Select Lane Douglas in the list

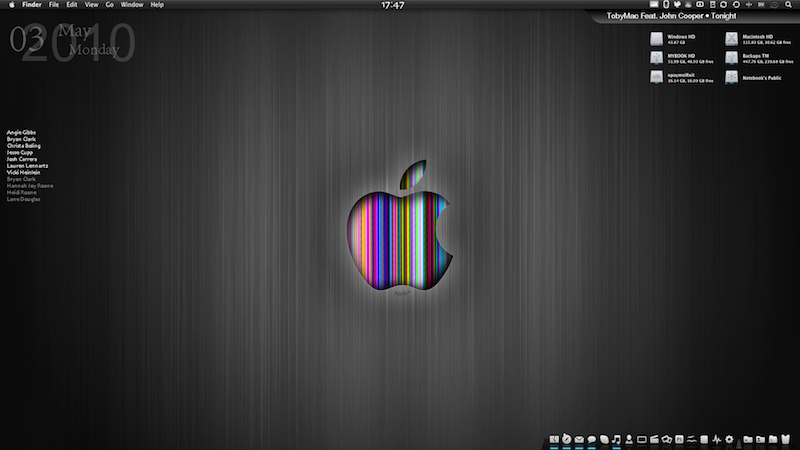23,199
